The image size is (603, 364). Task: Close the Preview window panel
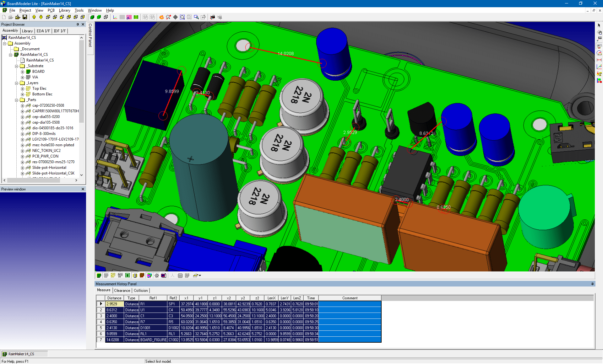click(83, 189)
